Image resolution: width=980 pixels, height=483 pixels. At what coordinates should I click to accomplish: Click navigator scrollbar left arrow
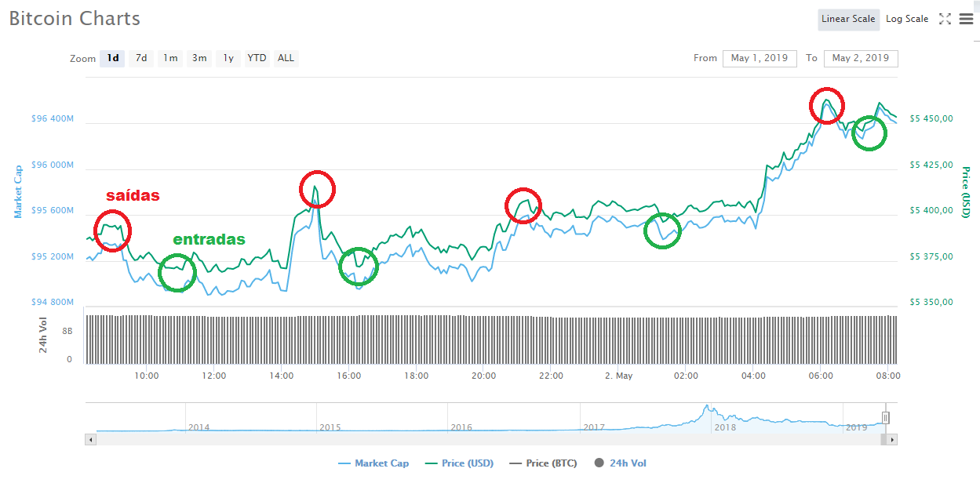click(x=90, y=440)
